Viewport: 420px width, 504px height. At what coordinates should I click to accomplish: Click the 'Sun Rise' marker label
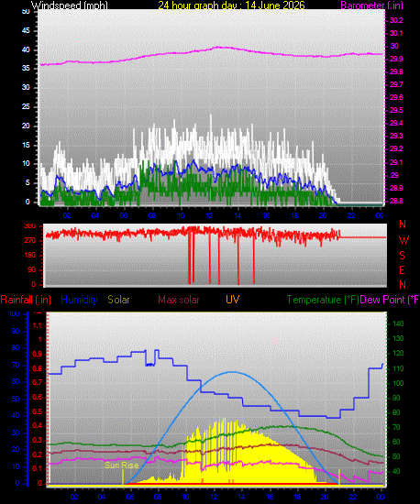coord(122,466)
